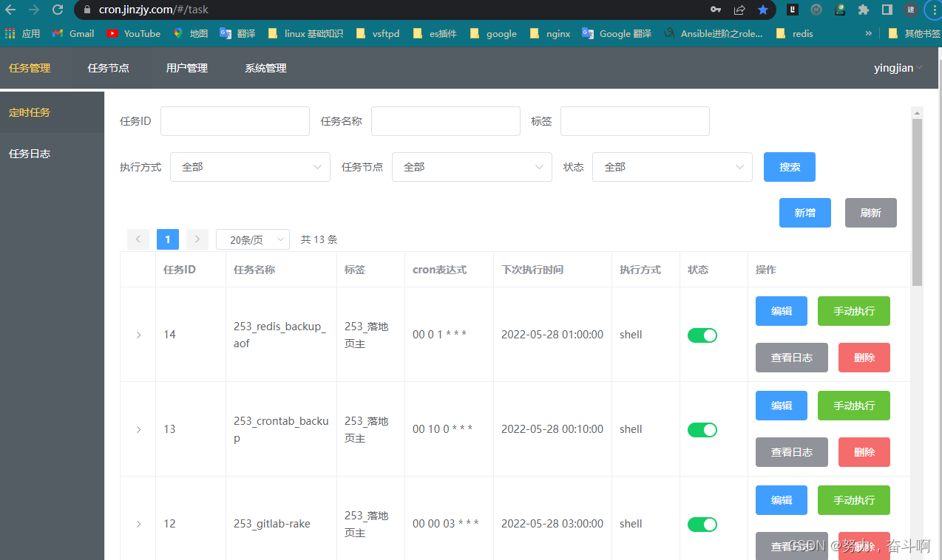
Task: Focus the 标签 input field
Action: click(x=635, y=121)
